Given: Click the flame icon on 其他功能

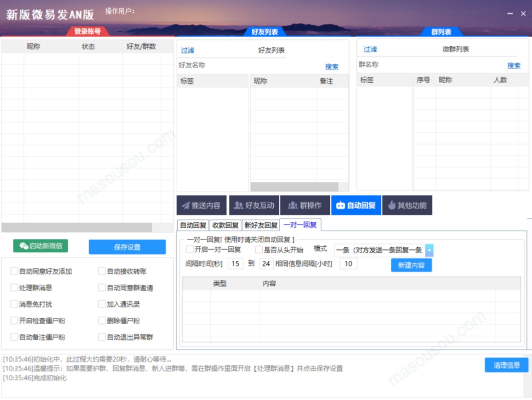Looking at the screenshot, I should pyautogui.click(x=392, y=205).
